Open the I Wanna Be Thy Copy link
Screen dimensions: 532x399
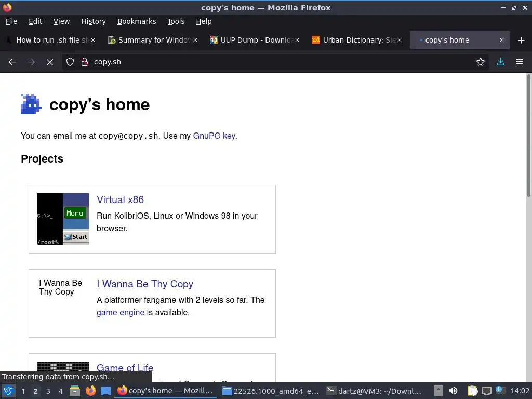click(145, 284)
